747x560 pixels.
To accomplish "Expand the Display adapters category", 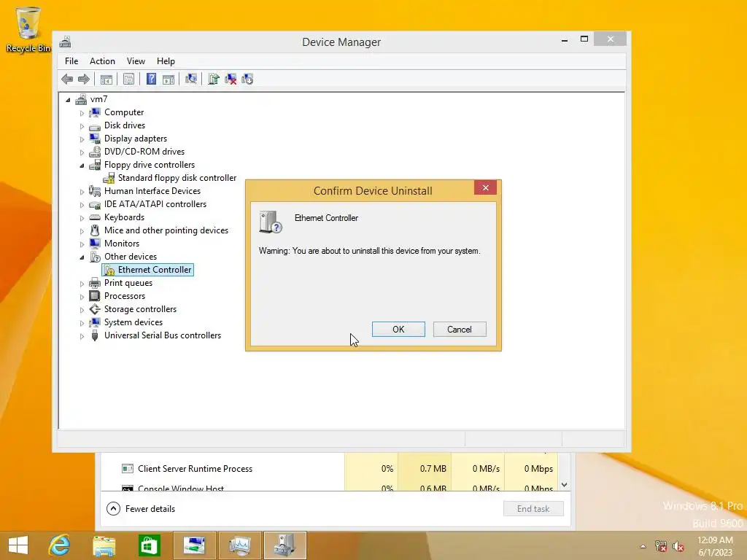I will point(82,139).
